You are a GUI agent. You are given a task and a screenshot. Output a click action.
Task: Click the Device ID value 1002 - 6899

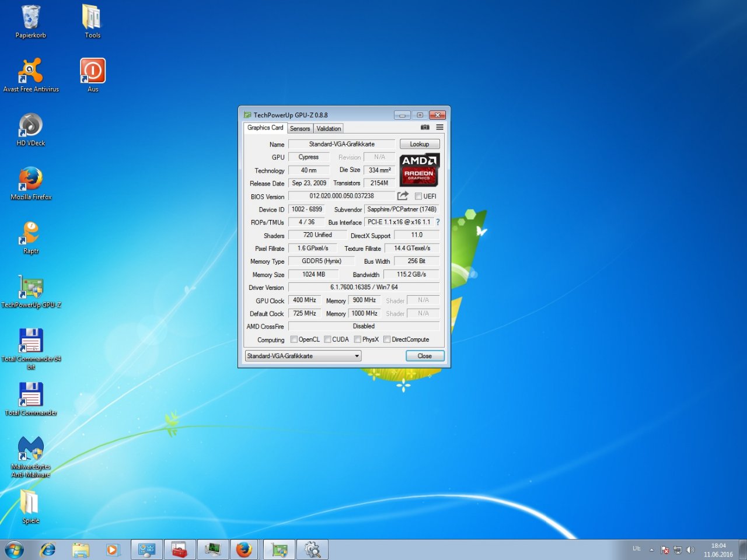(x=307, y=209)
